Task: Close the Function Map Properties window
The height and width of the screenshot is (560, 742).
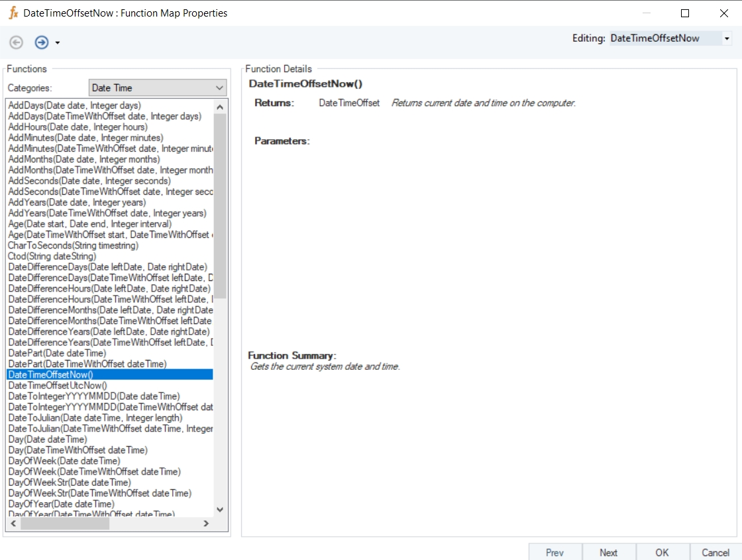Action: pyautogui.click(x=724, y=13)
